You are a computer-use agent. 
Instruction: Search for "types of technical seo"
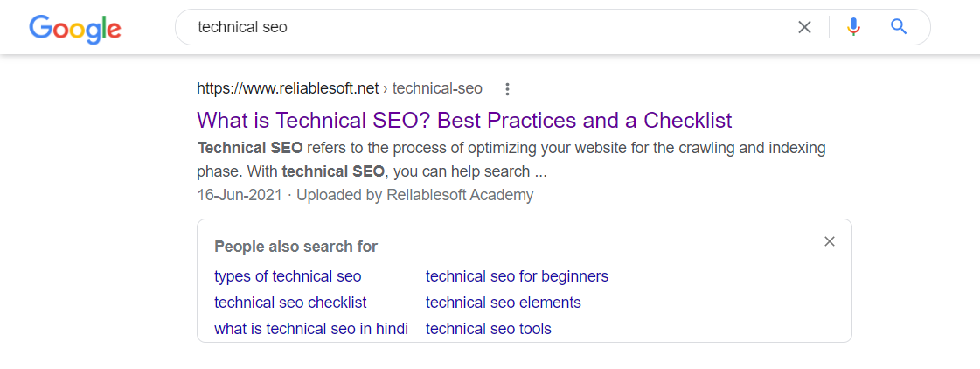tap(288, 276)
